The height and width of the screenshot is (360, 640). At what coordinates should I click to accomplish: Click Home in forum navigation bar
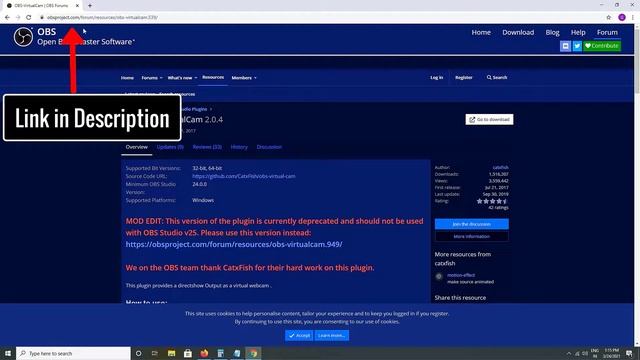click(x=127, y=78)
